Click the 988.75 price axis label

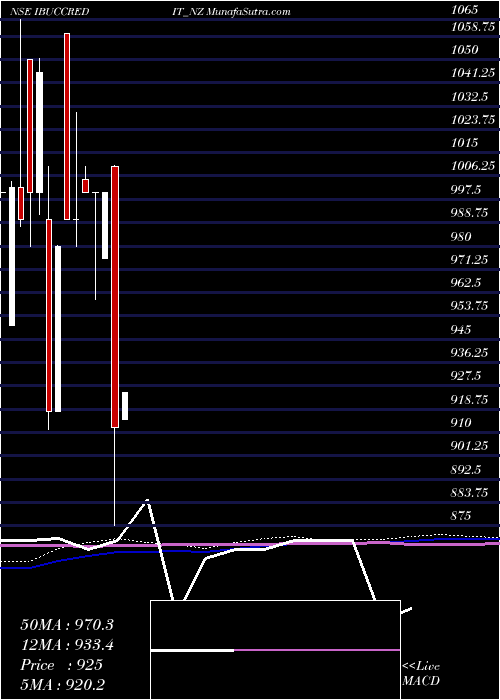coord(470,213)
